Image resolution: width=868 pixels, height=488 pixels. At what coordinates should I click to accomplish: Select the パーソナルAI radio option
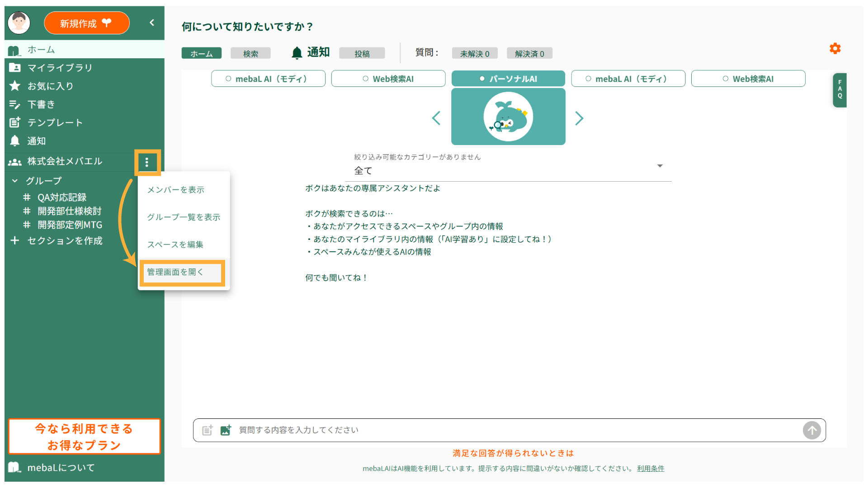[508, 79]
